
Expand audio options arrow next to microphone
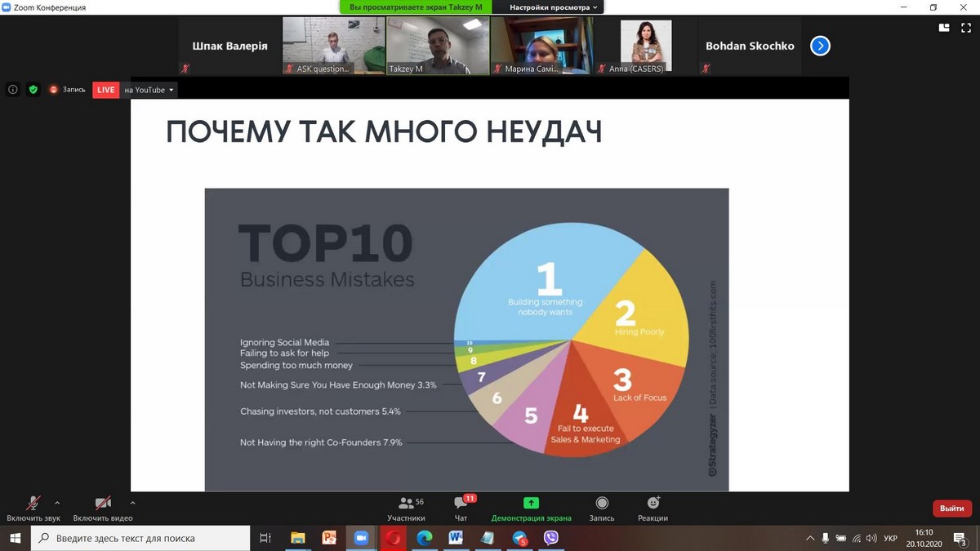[57, 503]
